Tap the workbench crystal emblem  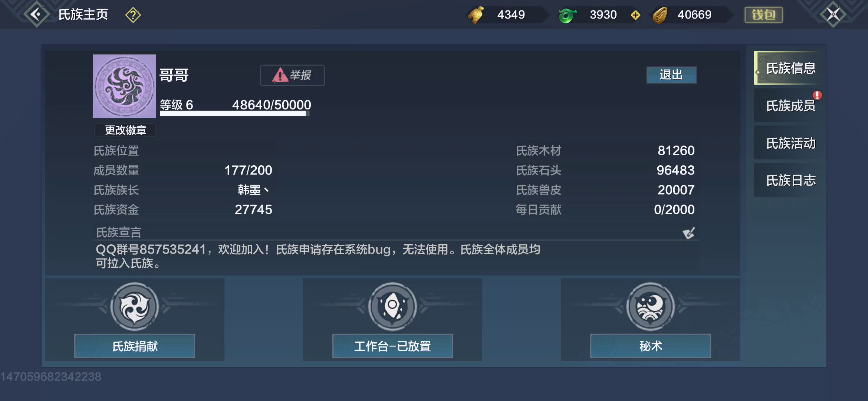click(x=392, y=307)
